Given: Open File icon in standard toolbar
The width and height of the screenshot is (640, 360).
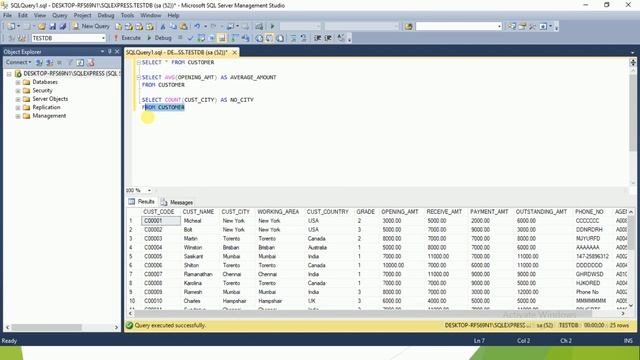Looking at the screenshot, I should [42, 26].
